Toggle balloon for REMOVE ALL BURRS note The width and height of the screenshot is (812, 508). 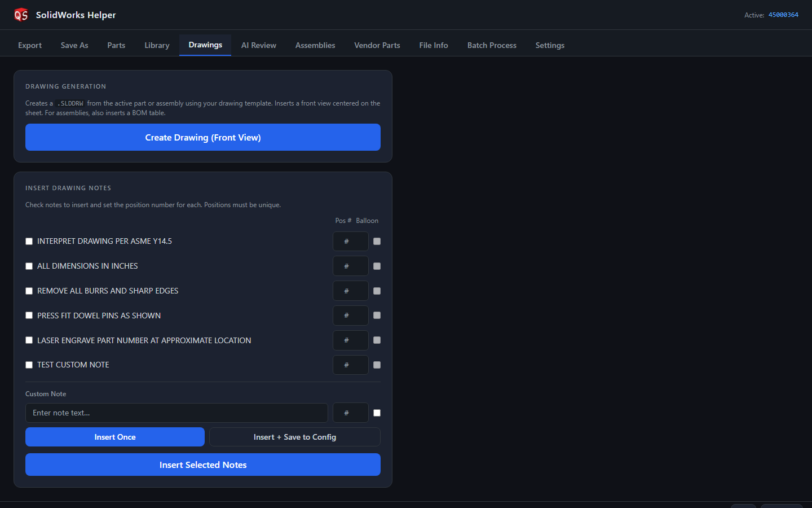coord(377,291)
